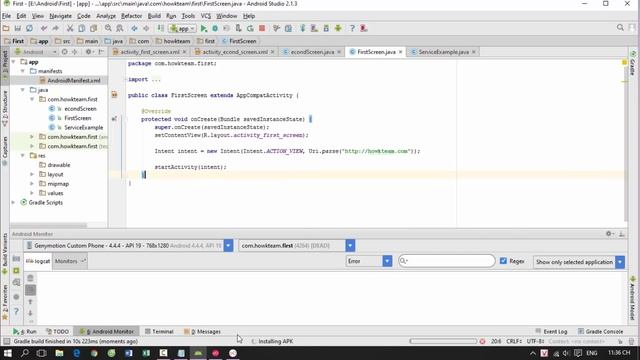The image size is (640, 360).
Task: Open the TODO tool window
Action: 57,331
